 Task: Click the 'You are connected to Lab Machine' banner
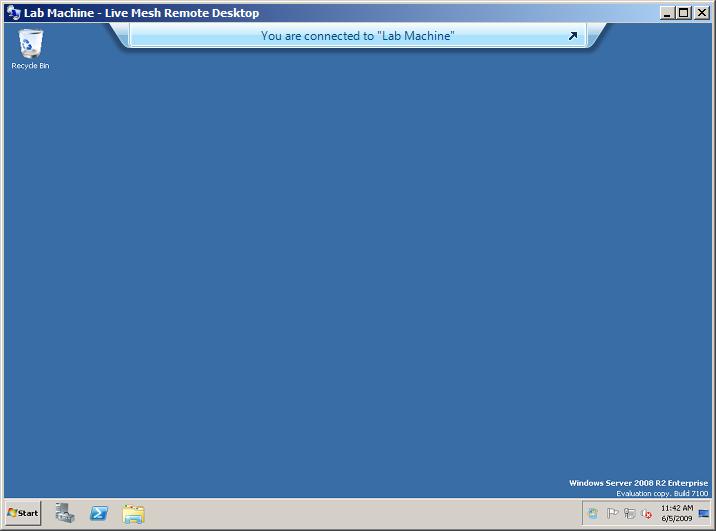click(358, 36)
